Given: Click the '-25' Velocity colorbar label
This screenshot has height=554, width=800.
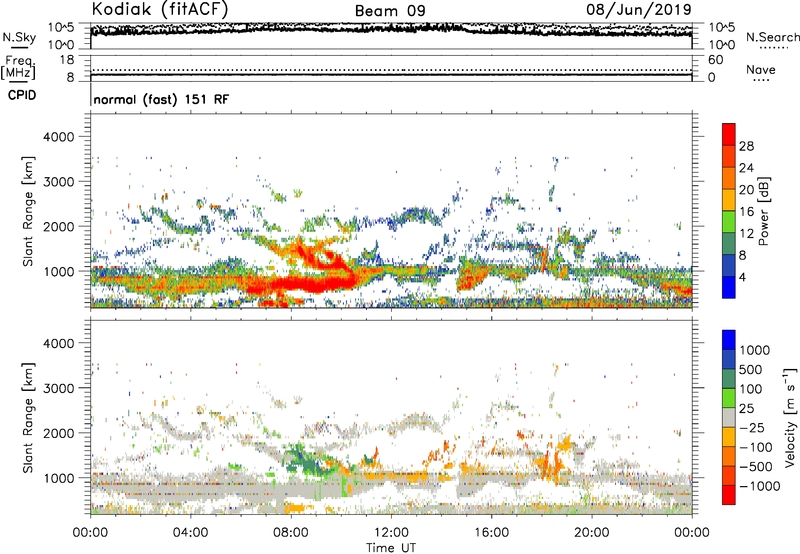Looking at the screenshot, I should (752, 428).
